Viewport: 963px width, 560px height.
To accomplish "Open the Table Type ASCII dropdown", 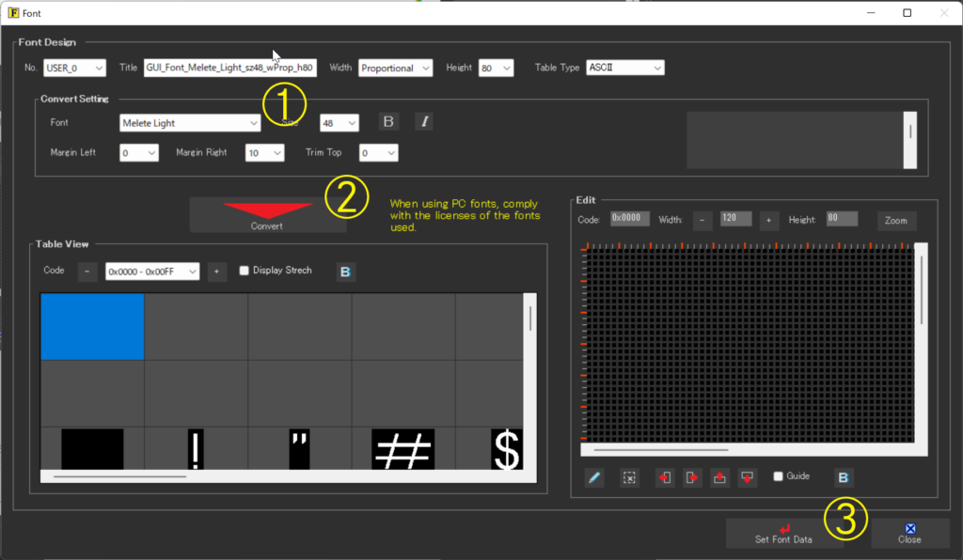I will tap(624, 68).
